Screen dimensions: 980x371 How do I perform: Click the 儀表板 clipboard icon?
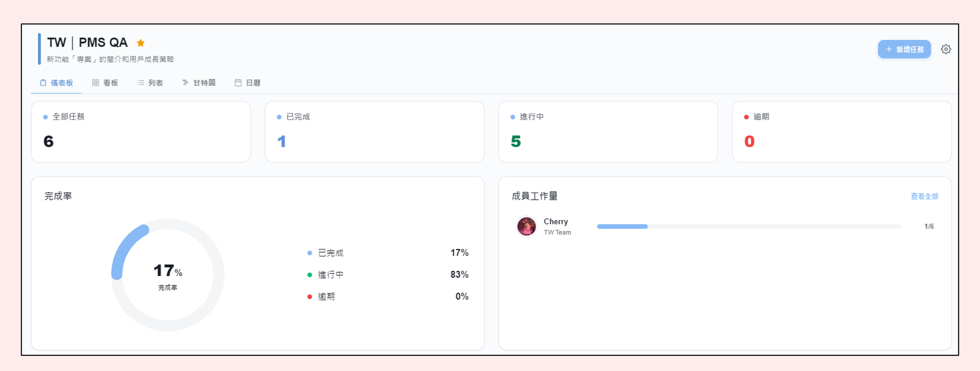coord(43,83)
